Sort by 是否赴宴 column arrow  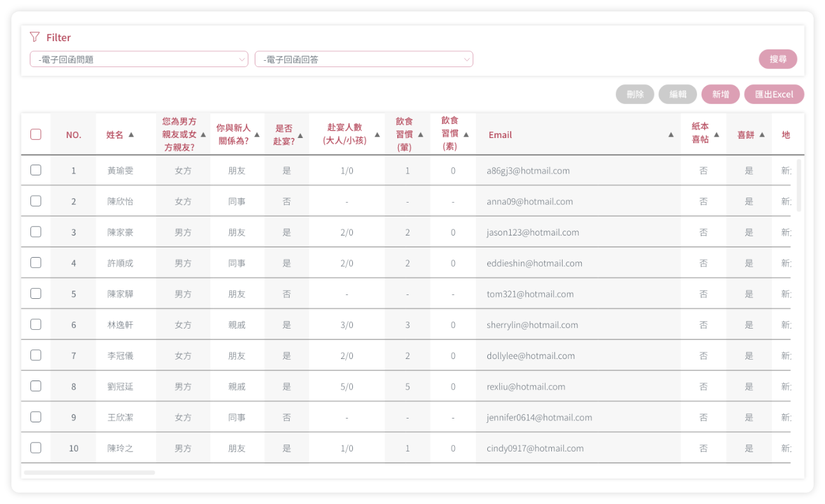tap(300, 135)
